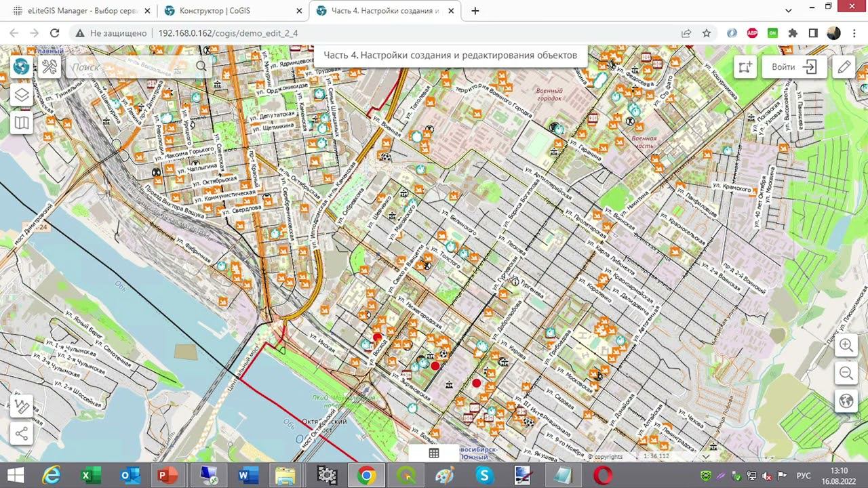Zoom in on the map

[x=846, y=346]
